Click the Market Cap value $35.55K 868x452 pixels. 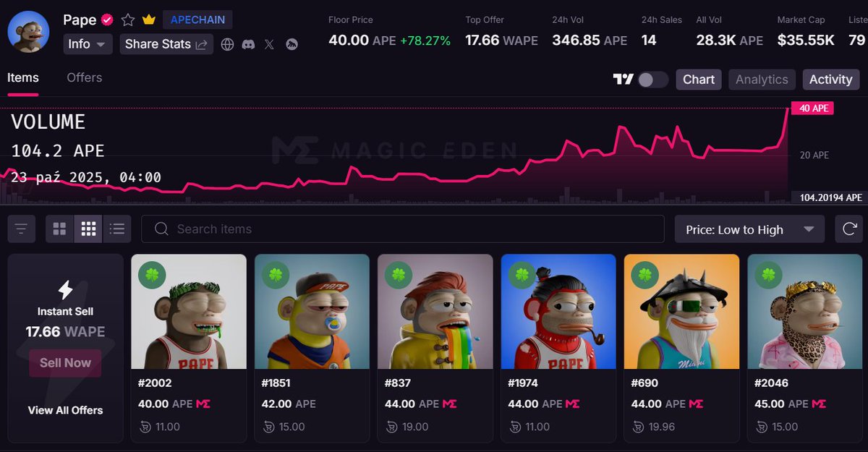click(806, 40)
